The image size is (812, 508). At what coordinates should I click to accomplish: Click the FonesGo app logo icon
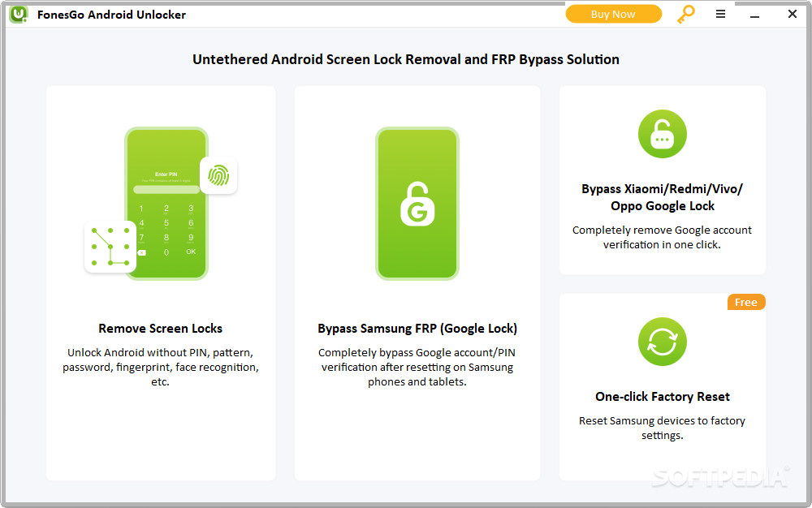coord(19,14)
